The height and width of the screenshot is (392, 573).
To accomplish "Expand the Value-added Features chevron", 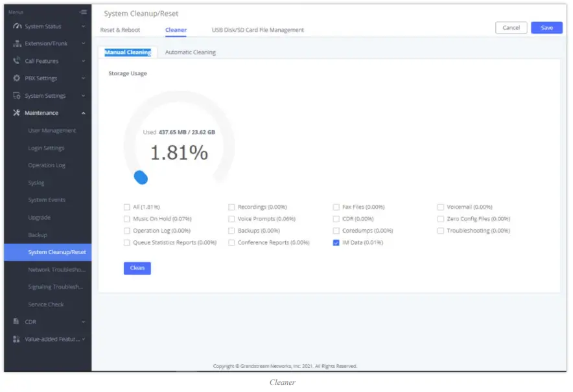I will pyautogui.click(x=83, y=339).
